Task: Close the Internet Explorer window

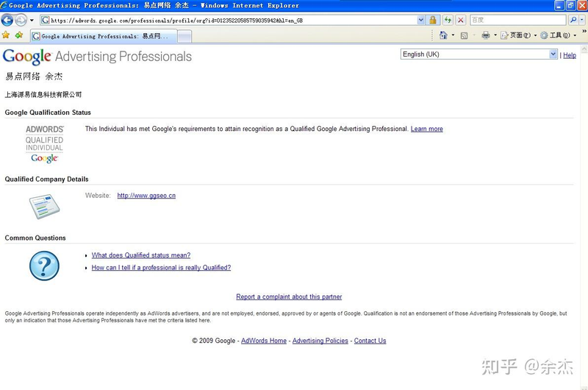Action: (582, 5)
